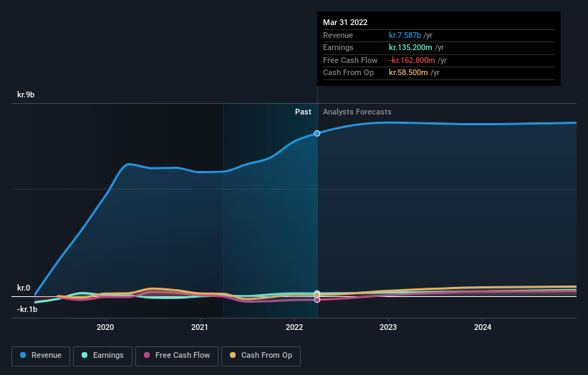Click the Analysts Forecasts label

(x=357, y=112)
